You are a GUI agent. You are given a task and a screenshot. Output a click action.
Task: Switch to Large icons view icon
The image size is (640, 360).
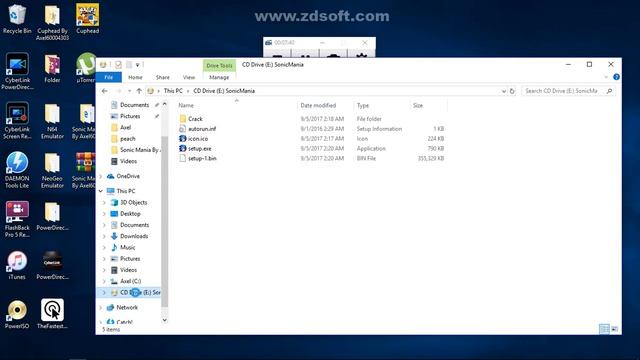tap(614, 329)
